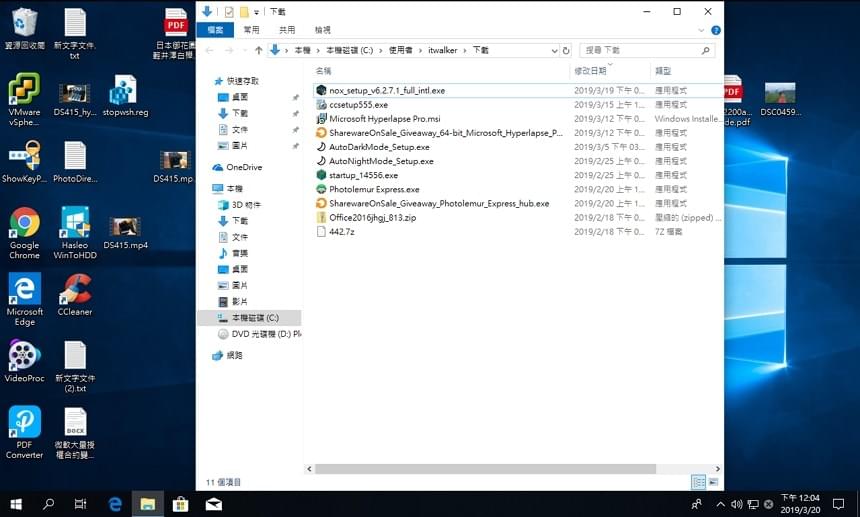
Task: Expand the ribbon with chevron arrow
Action: tap(701, 30)
